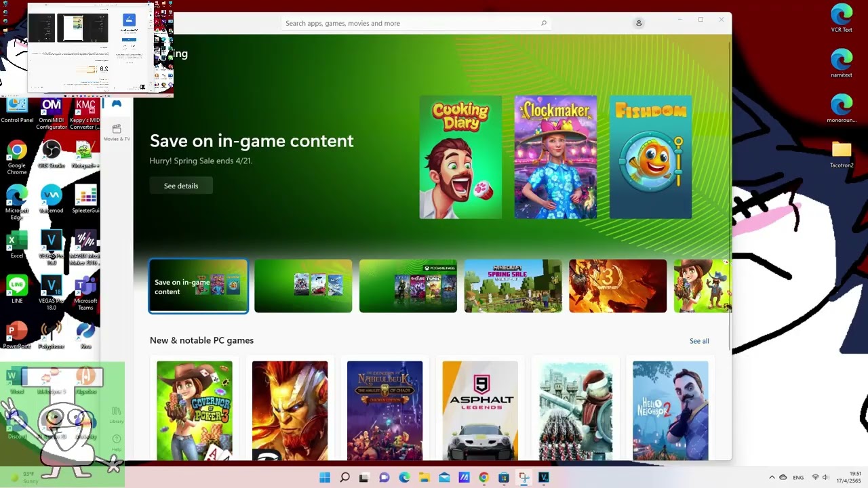The image size is (868, 488).
Task: Focus the Search apps, games, movies field
Action: 415,23
